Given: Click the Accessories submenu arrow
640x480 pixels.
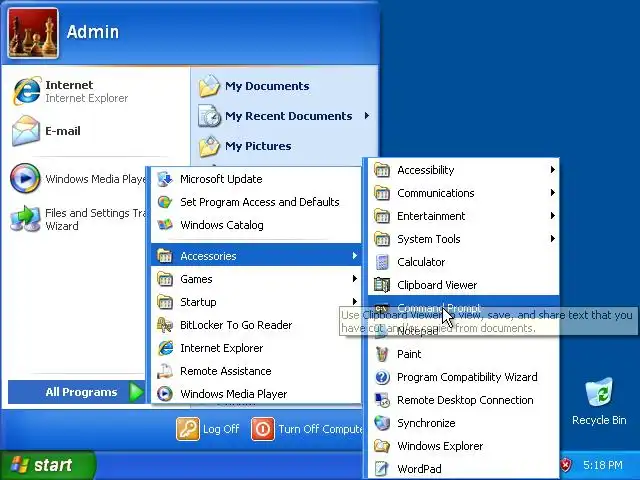Looking at the screenshot, I should (355, 256).
